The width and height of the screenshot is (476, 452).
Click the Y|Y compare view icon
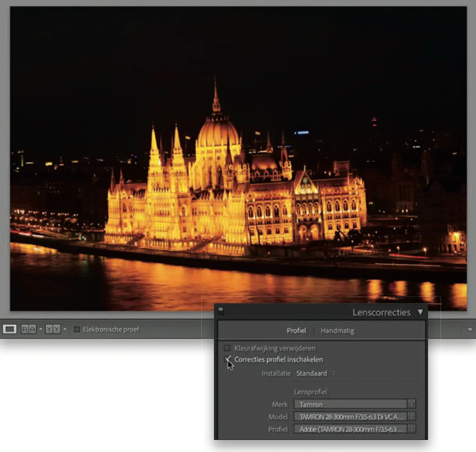coord(53,329)
